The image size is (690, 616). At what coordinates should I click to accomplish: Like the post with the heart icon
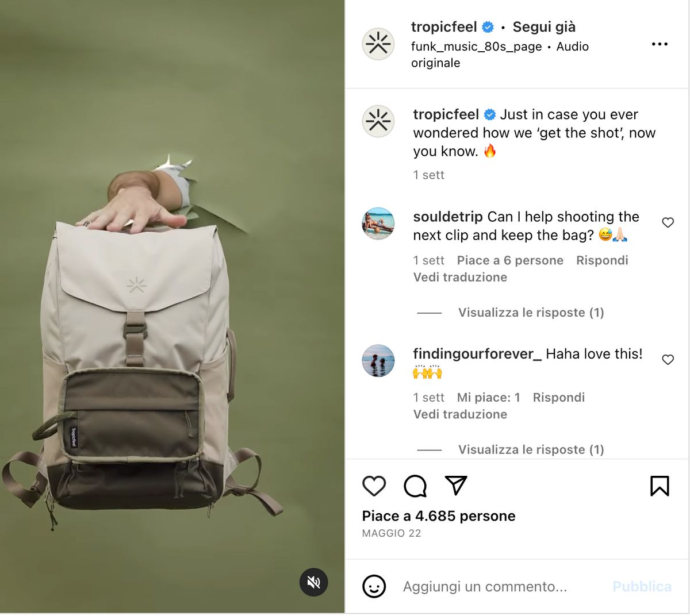click(374, 486)
